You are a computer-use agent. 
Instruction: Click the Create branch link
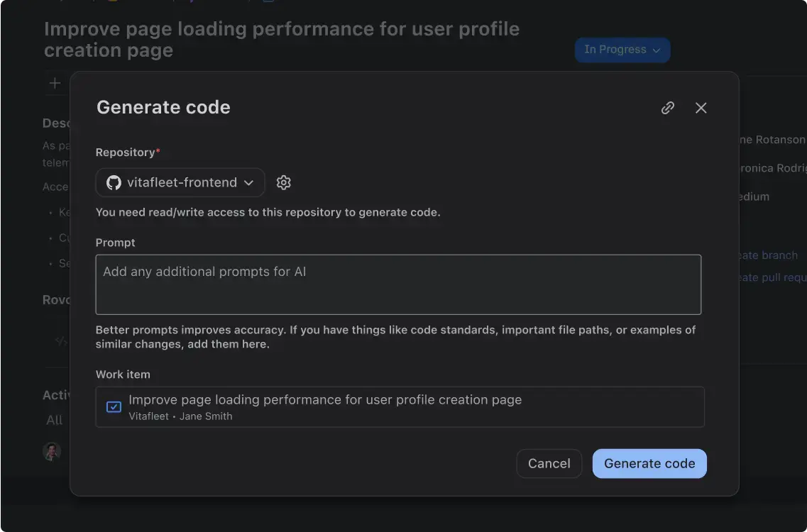[x=768, y=255]
